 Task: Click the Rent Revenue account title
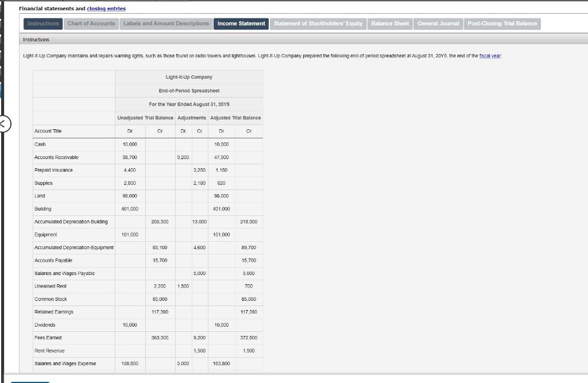pyautogui.click(x=49, y=351)
